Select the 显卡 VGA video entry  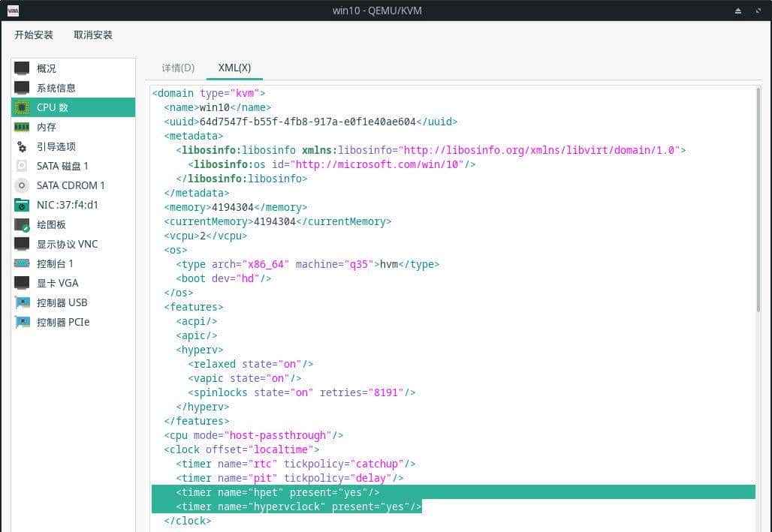pos(57,283)
